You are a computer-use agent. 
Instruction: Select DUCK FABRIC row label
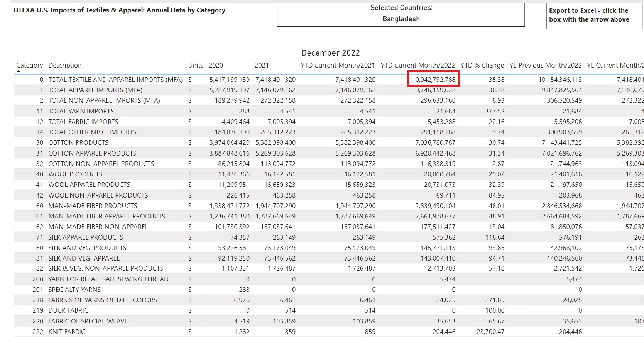click(68, 310)
